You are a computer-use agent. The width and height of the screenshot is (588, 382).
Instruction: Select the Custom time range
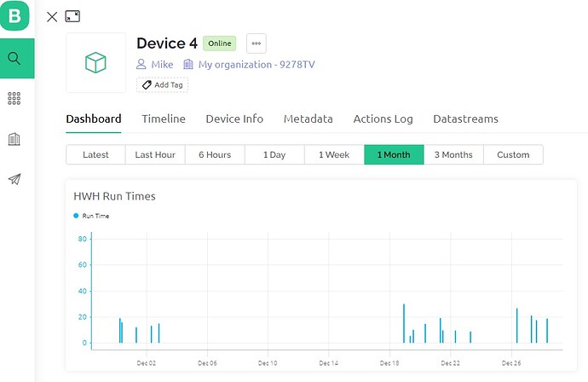(513, 154)
